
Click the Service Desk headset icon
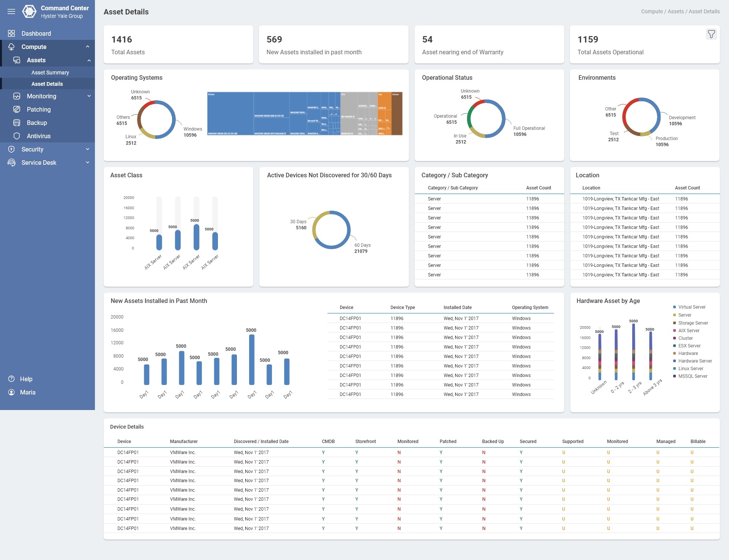coord(11,162)
